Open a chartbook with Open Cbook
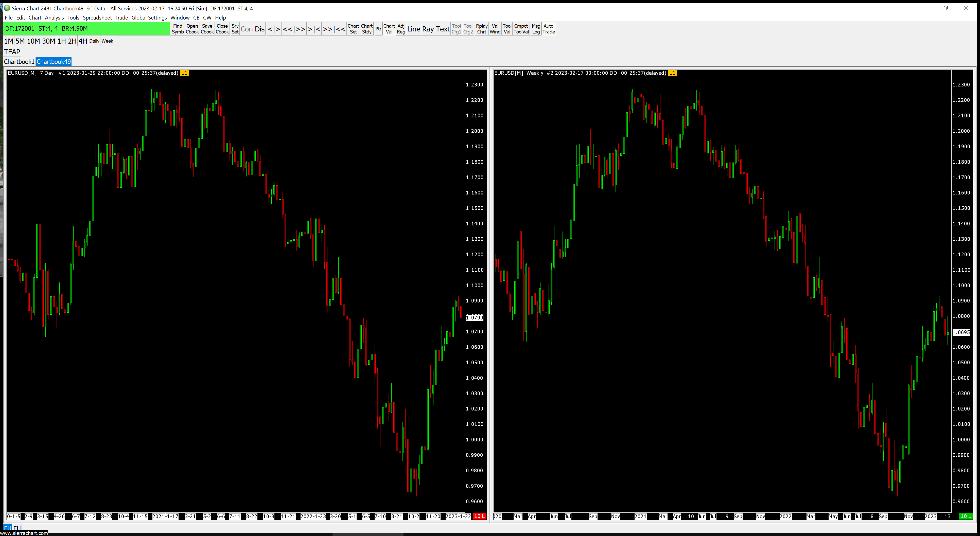 pos(192,29)
